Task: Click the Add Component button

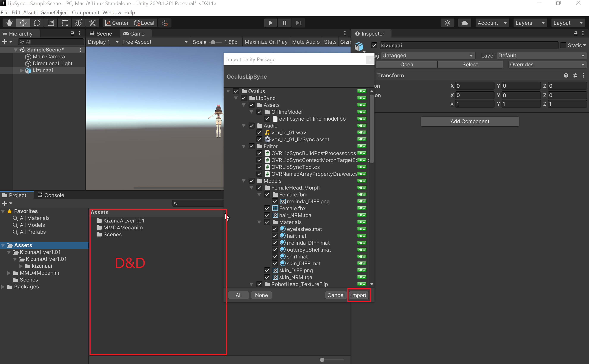Action: click(x=470, y=121)
